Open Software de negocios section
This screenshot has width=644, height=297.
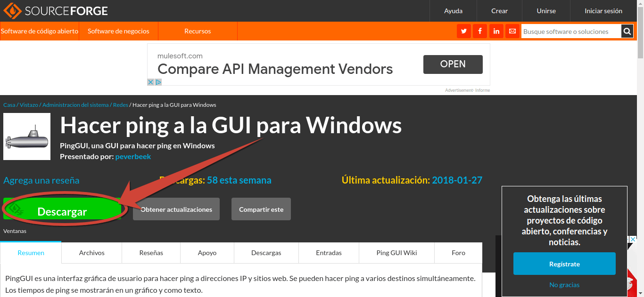(118, 31)
